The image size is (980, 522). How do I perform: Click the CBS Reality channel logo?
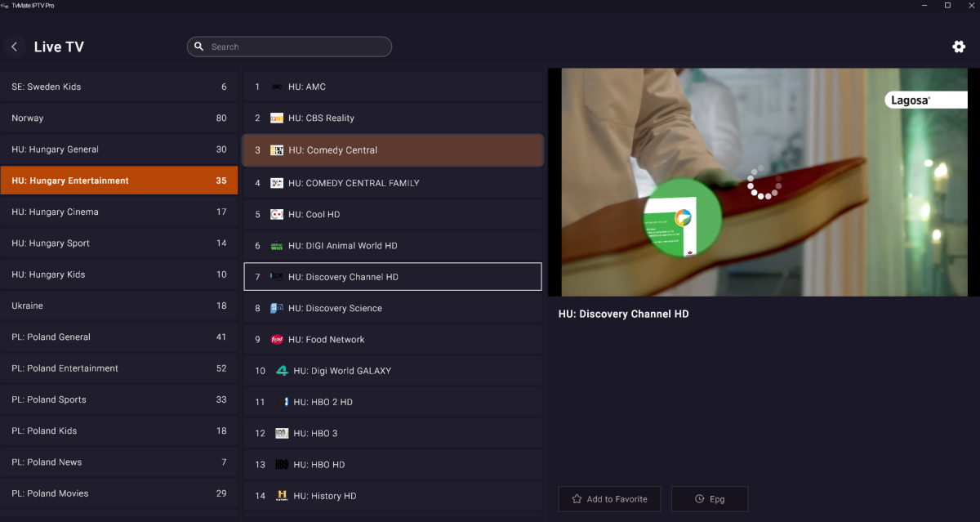tap(277, 118)
